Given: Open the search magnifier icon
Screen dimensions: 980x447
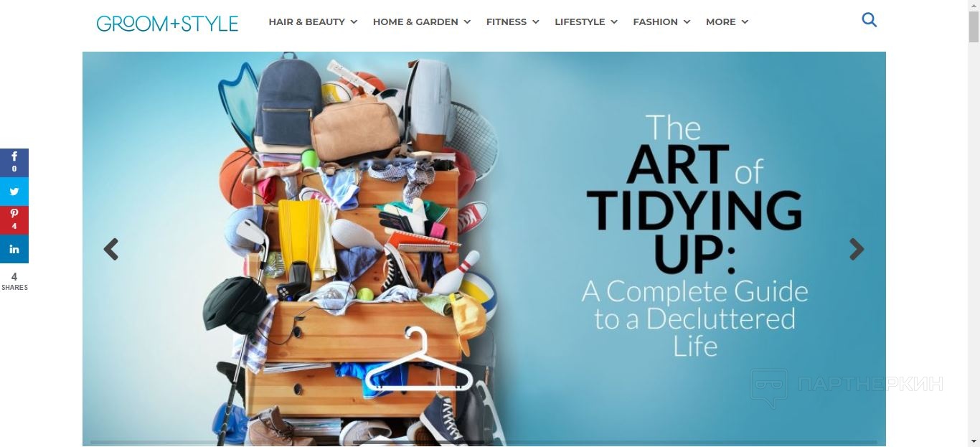Looking at the screenshot, I should point(869,20).
